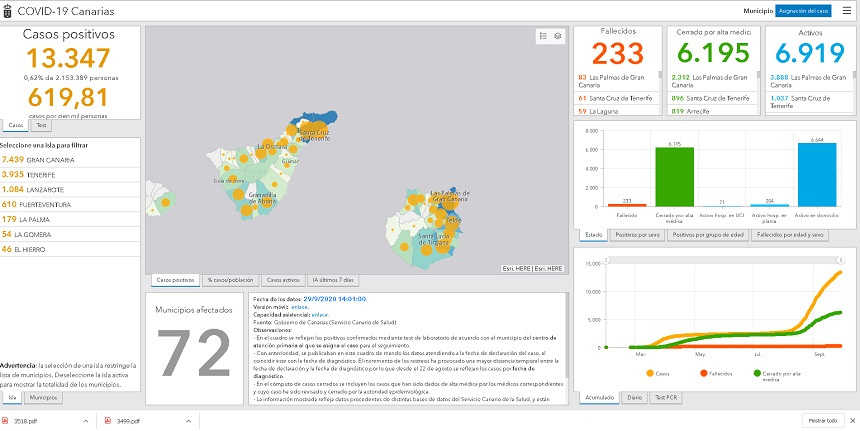Switch to the Test PCR chart tab

[x=664, y=397]
